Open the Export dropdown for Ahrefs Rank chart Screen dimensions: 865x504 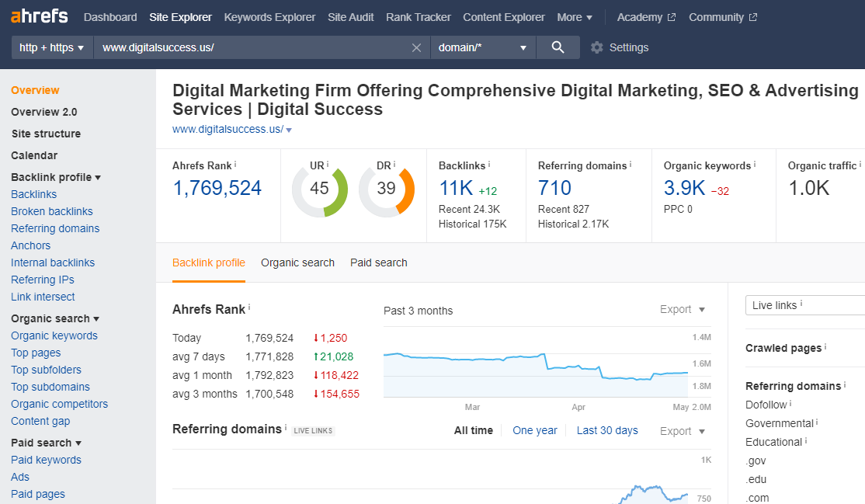683,309
